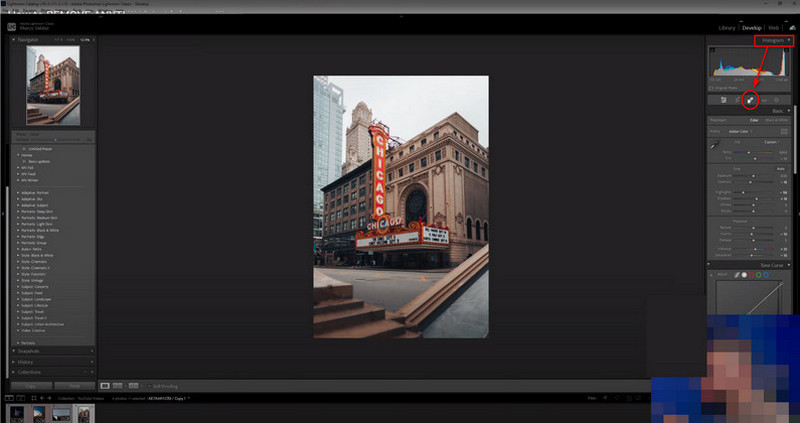The width and height of the screenshot is (800, 423).
Task: Select the red channel curve
Action: 752,275
